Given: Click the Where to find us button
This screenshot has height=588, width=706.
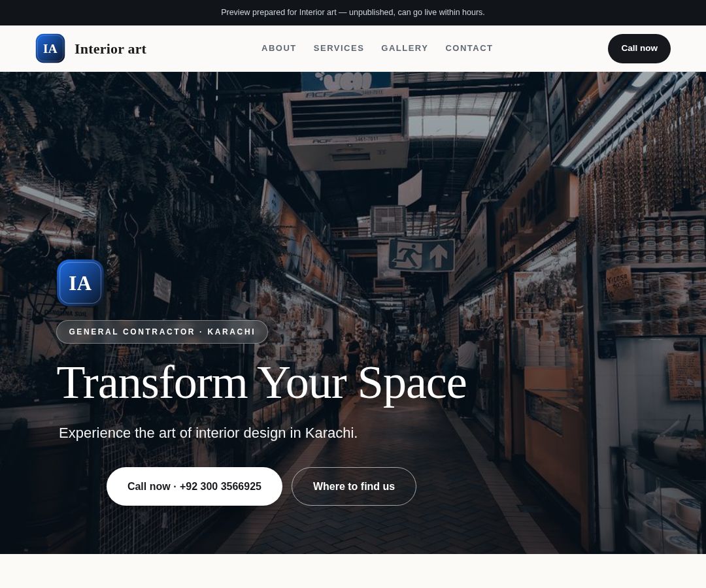Looking at the screenshot, I should click(x=354, y=486).
